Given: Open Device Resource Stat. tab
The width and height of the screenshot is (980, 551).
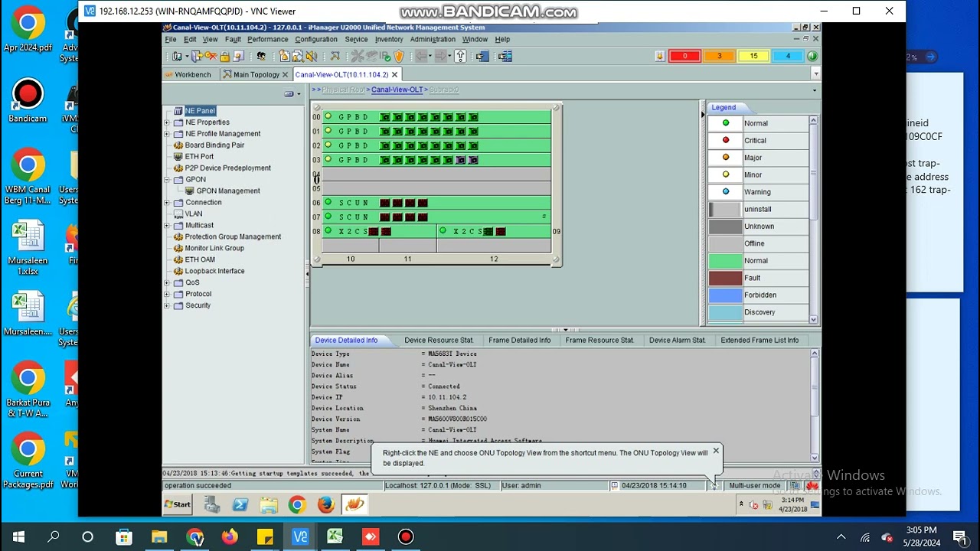Looking at the screenshot, I should 439,340.
